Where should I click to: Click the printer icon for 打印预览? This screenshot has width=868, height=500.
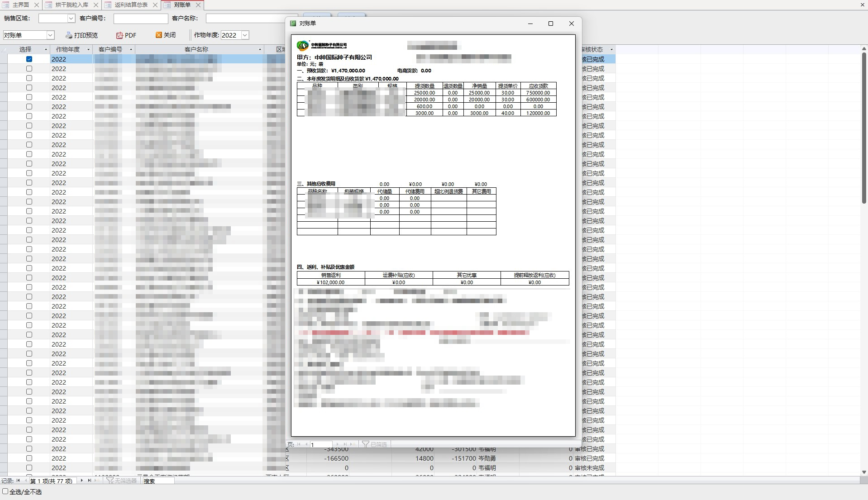pyautogui.click(x=69, y=35)
